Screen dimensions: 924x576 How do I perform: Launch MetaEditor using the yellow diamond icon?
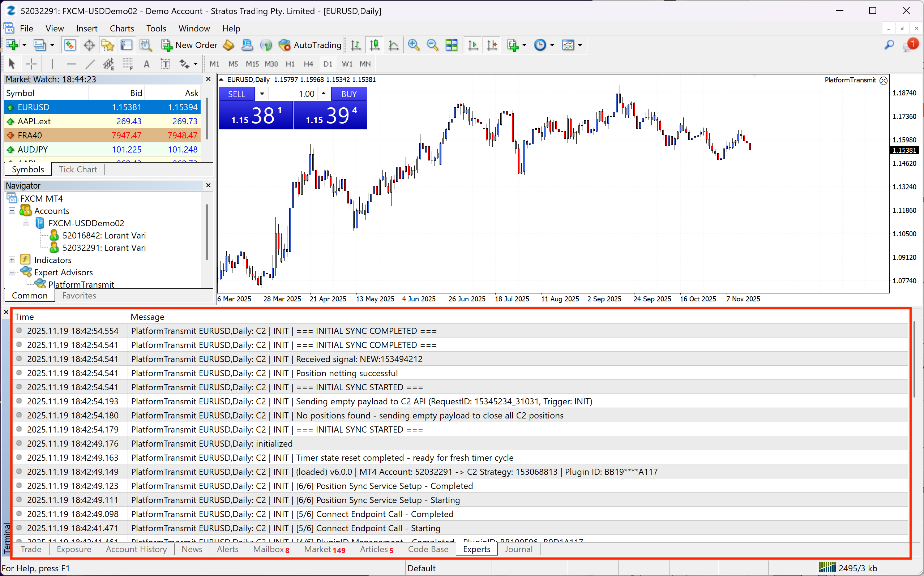228,45
